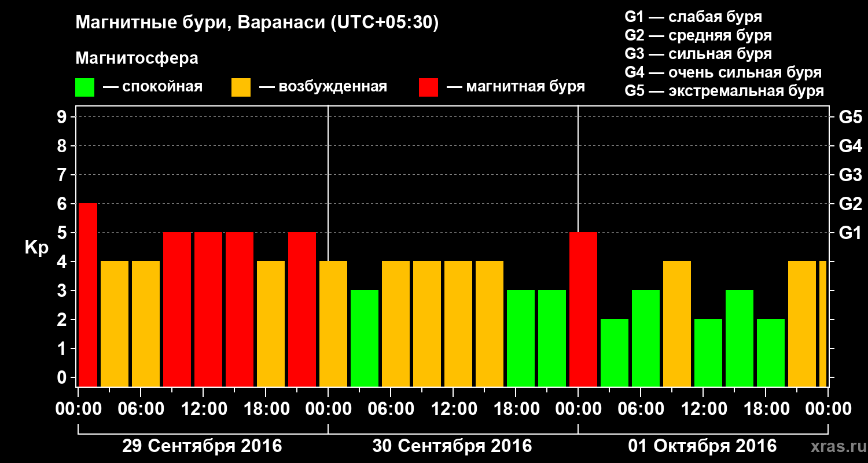Click the 'G1' label on right axis
Screen dimensions: 868x463
tap(850, 233)
